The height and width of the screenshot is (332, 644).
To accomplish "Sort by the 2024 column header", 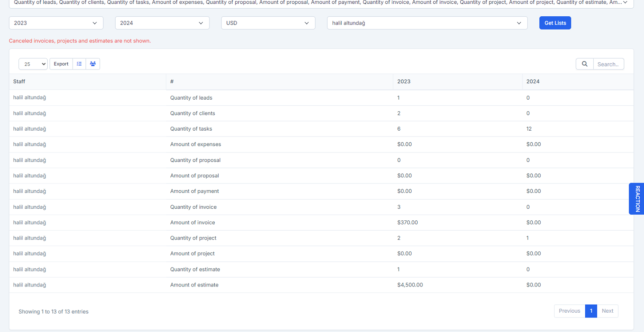I will pyautogui.click(x=578, y=82).
